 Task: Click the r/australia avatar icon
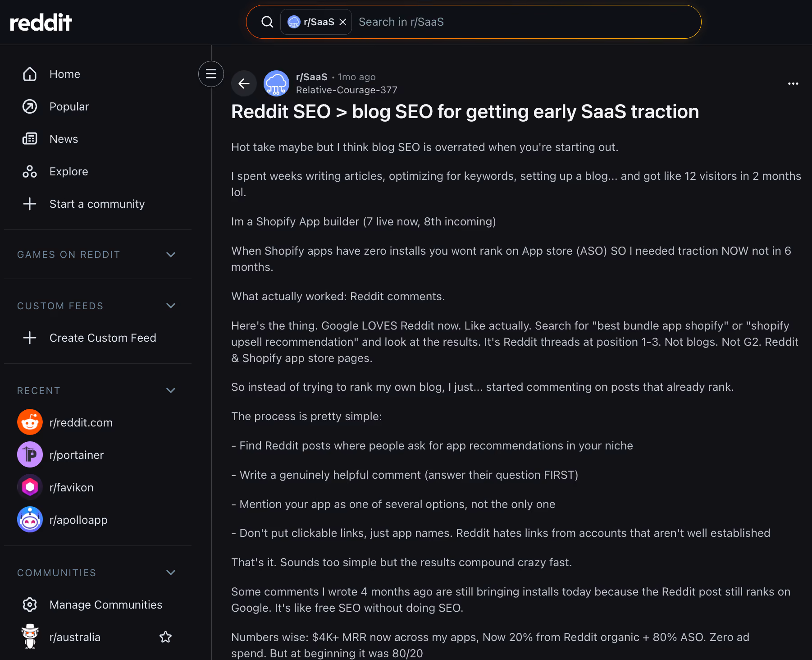click(x=30, y=637)
